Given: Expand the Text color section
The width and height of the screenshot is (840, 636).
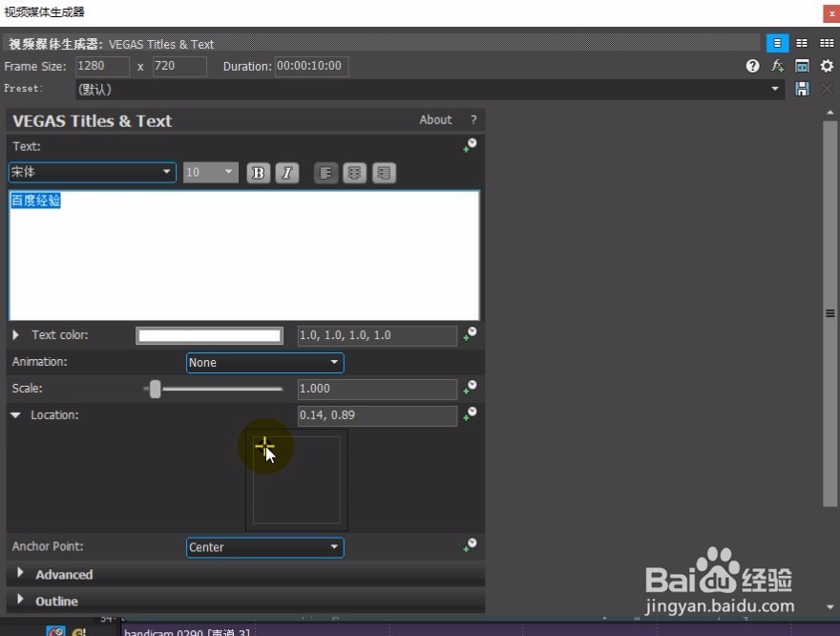Looking at the screenshot, I should point(15,335).
